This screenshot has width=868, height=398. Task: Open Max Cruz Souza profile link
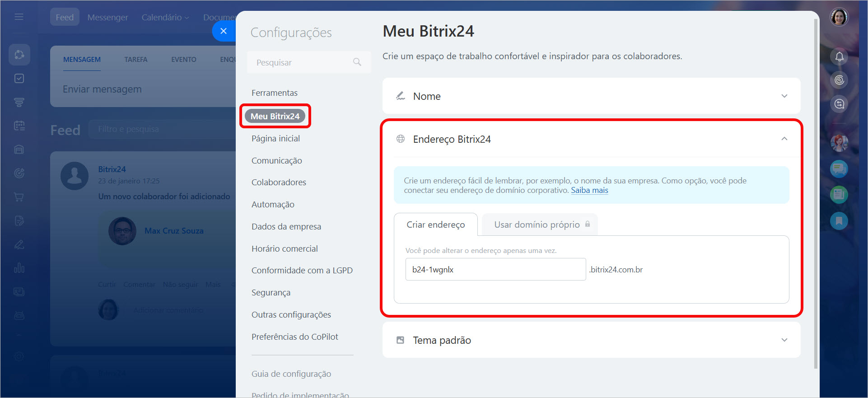pos(174,230)
